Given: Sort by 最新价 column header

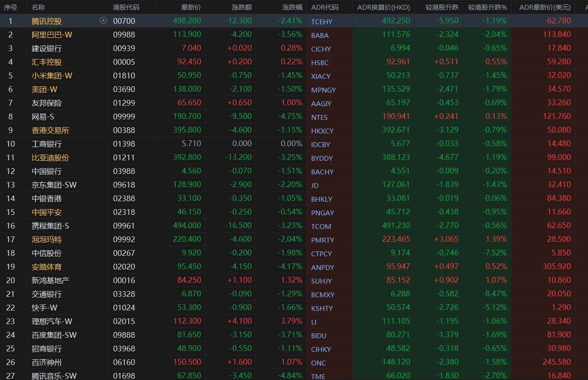Looking at the screenshot, I should 191,7.
